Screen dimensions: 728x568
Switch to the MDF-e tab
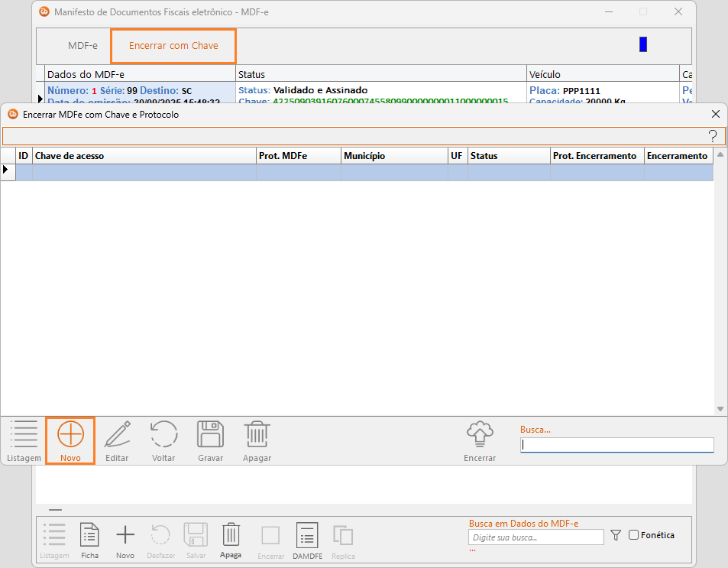(x=83, y=46)
